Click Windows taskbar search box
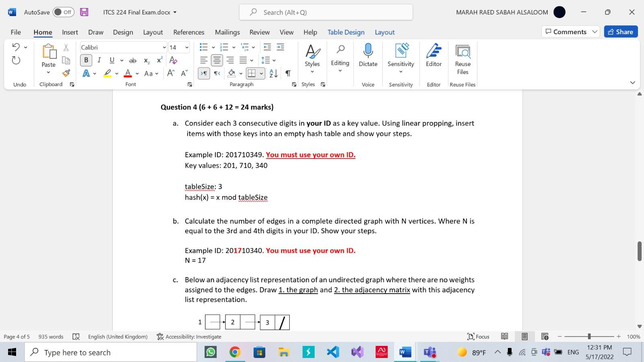Image resolution: width=644 pixels, height=362 pixels. [x=111, y=352]
